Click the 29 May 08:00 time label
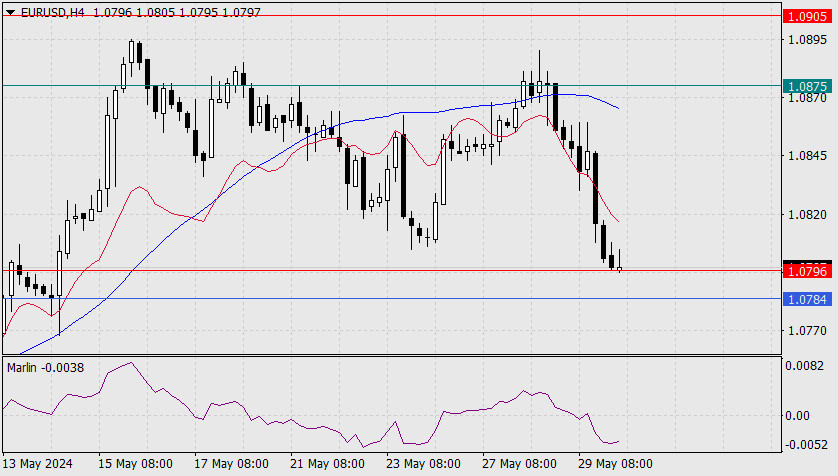This screenshot has height=476, width=838. click(x=615, y=463)
